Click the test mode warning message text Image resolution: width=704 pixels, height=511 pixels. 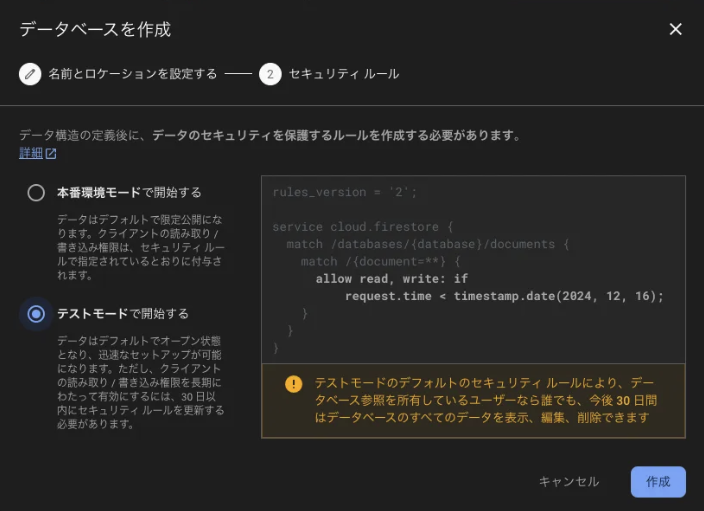coord(485,400)
